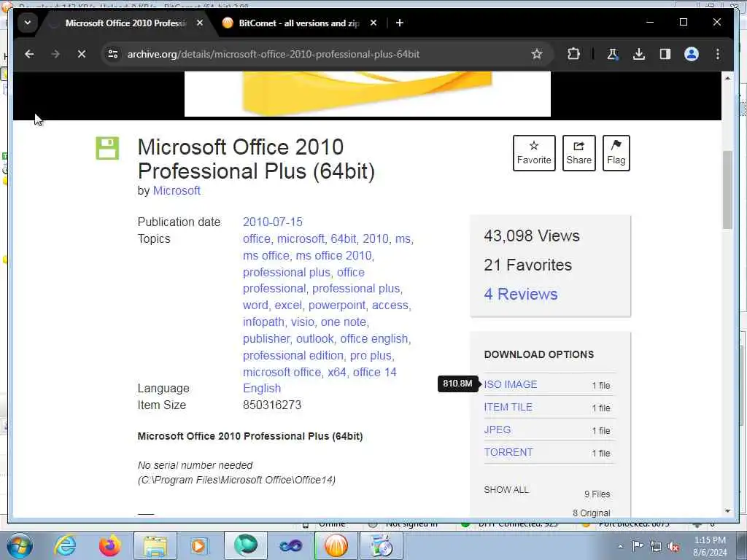Open the 4 Reviews link
747x560 pixels.
[521, 294]
